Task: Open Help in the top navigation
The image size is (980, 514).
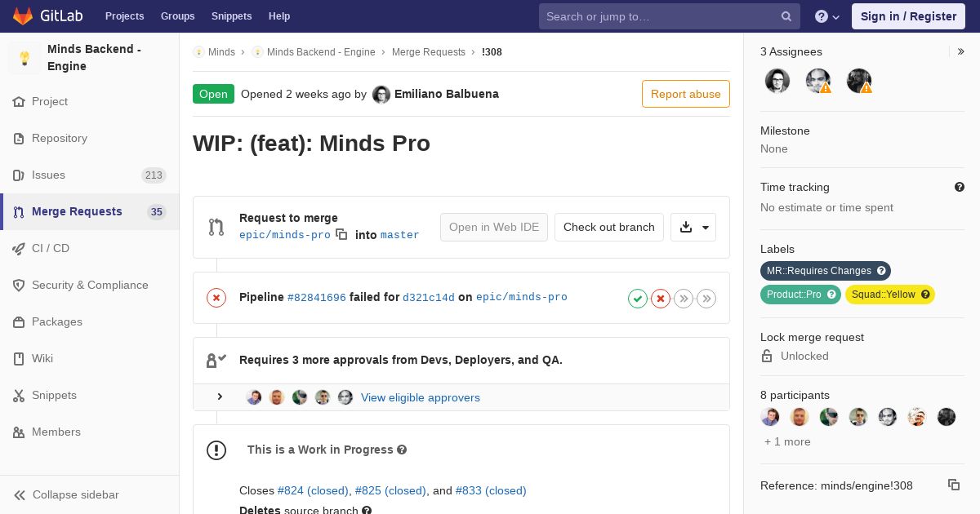Action: coord(279,16)
